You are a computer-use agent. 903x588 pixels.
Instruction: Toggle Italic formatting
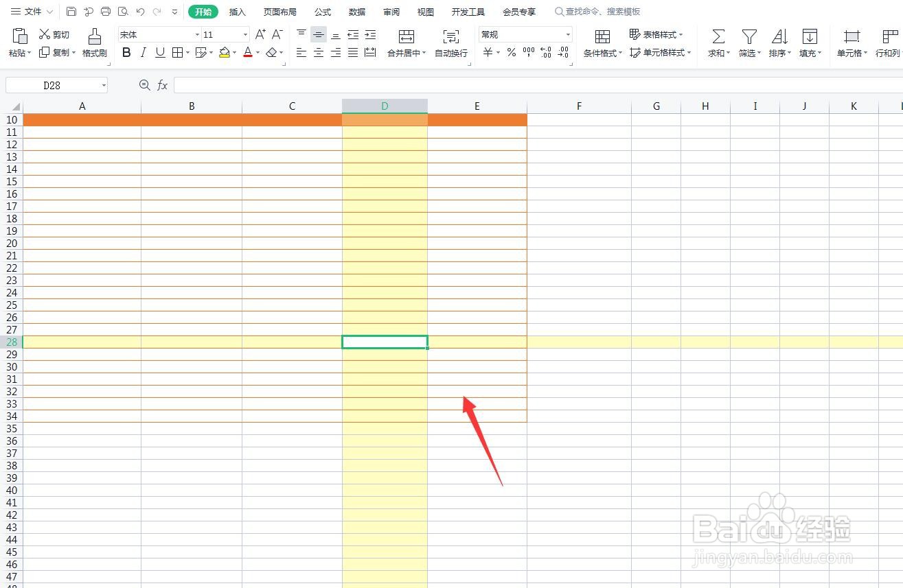[x=143, y=53]
